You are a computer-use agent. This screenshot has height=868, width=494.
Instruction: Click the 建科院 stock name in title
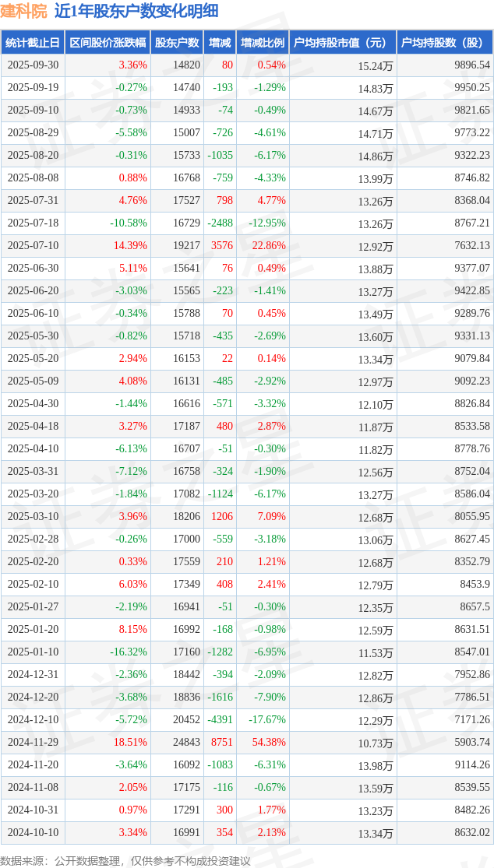pyautogui.click(x=24, y=11)
